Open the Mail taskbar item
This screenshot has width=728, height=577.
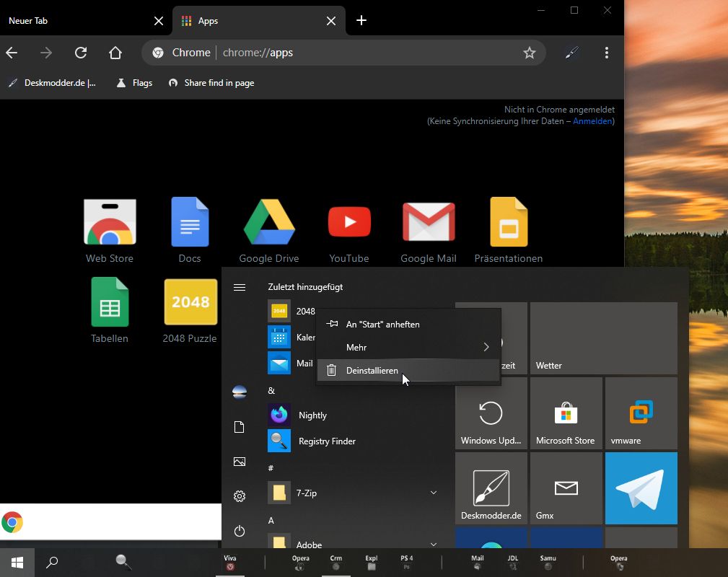pyautogui.click(x=478, y=563)
